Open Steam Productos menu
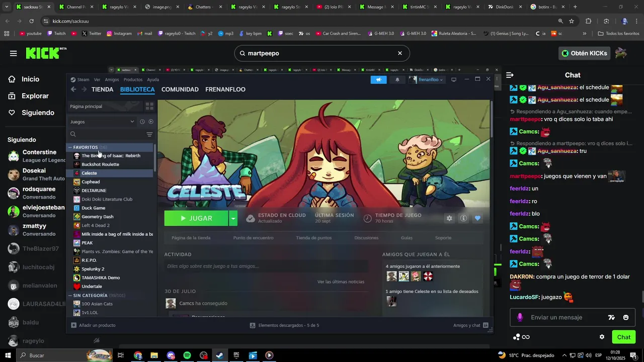This screenshot has width=644, height=362. [x=133, y=79]
